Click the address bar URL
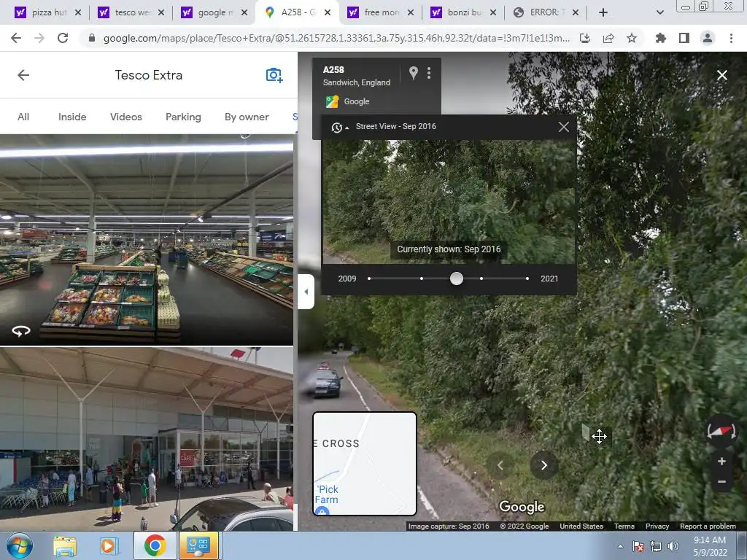The height and width of the screenshot is (560, 747). pos(336,38)
